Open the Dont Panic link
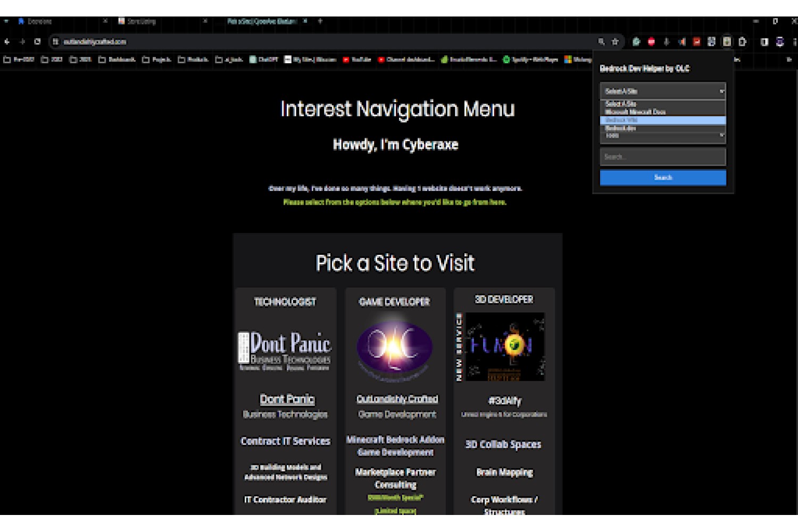The width and height of the screenshot is (798, 532). click(287, 399)
